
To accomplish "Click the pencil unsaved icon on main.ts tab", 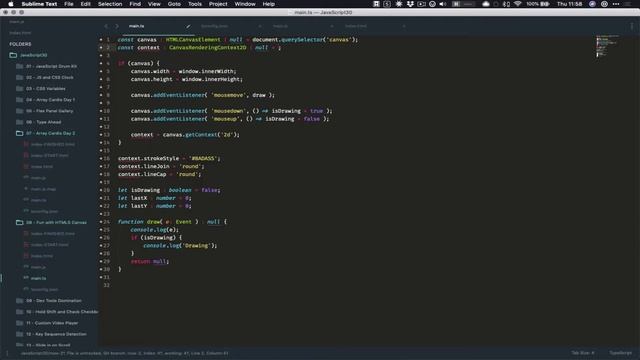I will click(188, 26).
